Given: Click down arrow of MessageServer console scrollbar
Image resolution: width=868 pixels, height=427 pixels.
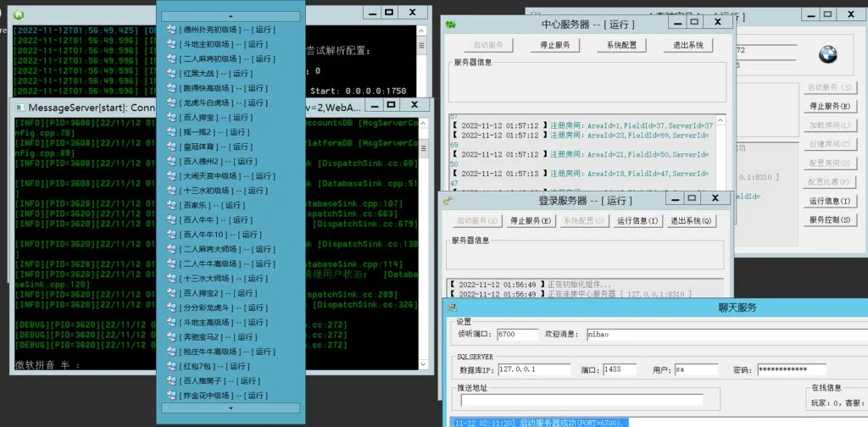Looking at the screenshot, I should click(422, 365).
